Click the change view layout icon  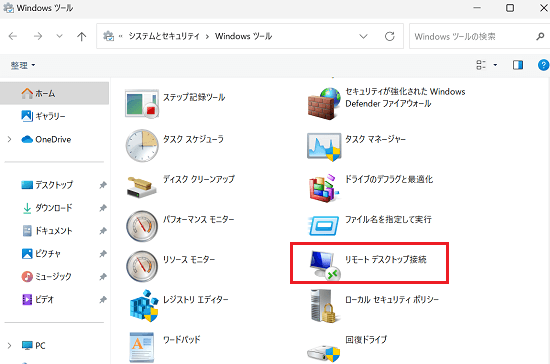pyautogui.click(x=481, y=65)
